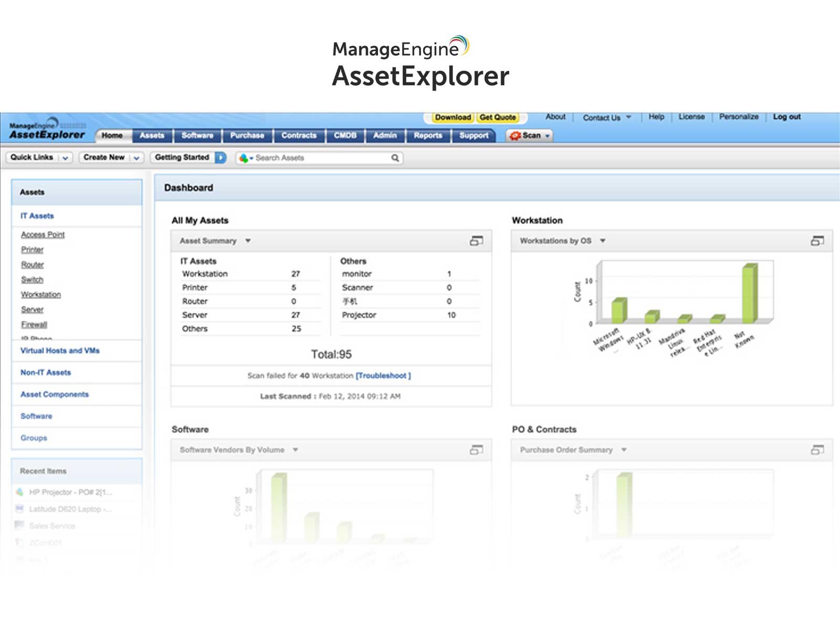Switch to the Purchase tab
Screen dimensions: 840x618
(x=247, y=135)
